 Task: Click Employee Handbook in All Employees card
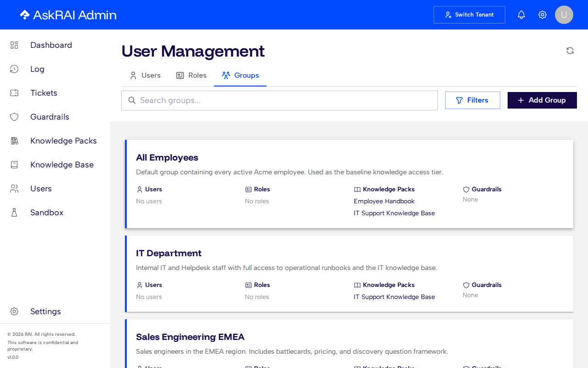pos(384,201)
